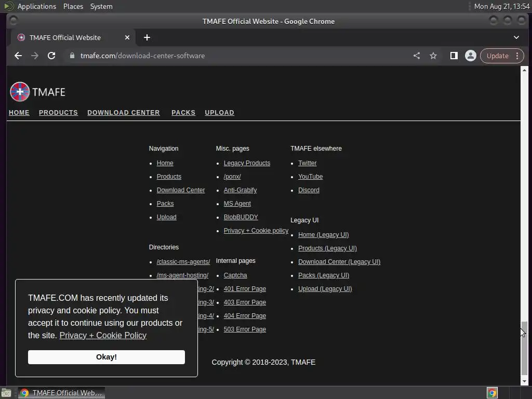The height and width of the screenshot is (399, 532).
Task: Click the Chrome icon in system tray
Action: [x=492, y=393]
